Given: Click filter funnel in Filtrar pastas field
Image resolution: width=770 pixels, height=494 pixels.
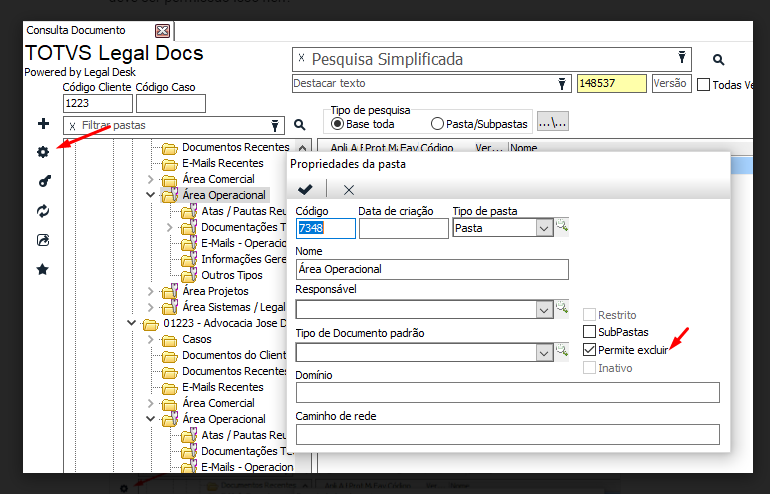Looking at the screenshot, I should click(x=275, y=126).
